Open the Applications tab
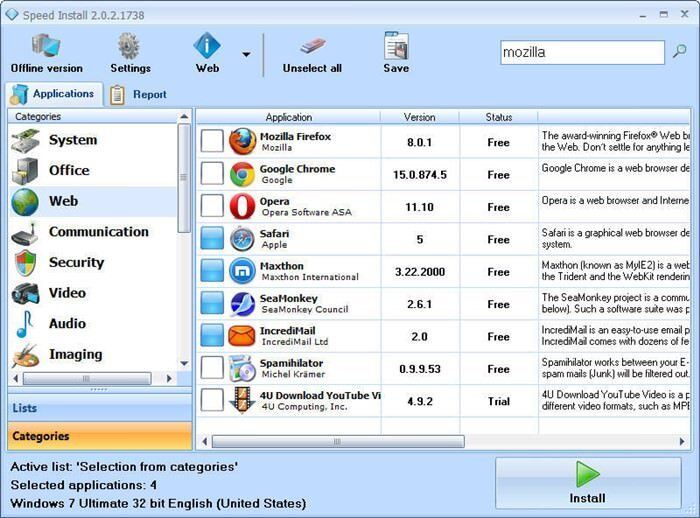Image resolution: width=700 pixels, height=518 pixels. point(54,94)
